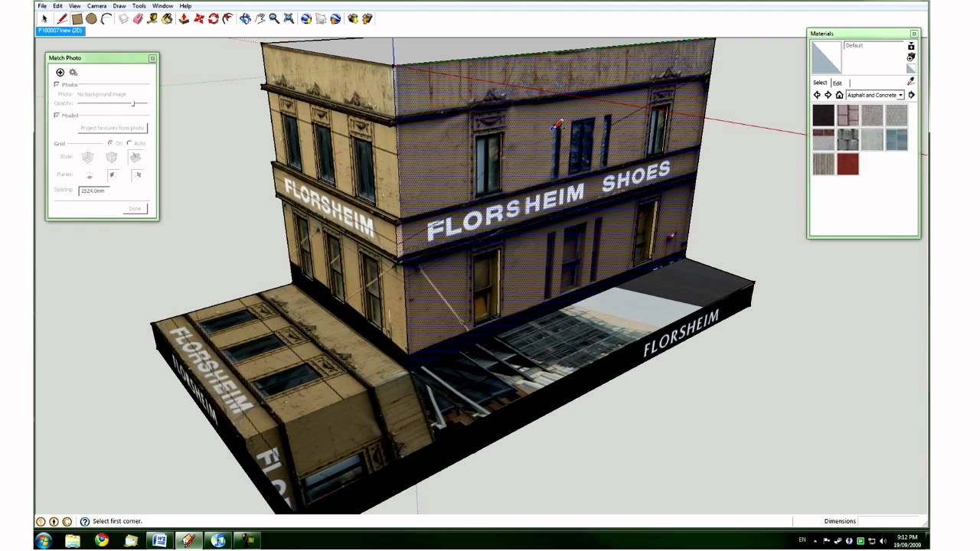
Task: Select the Move tool with red arrows
Action: tap(198, 18)
